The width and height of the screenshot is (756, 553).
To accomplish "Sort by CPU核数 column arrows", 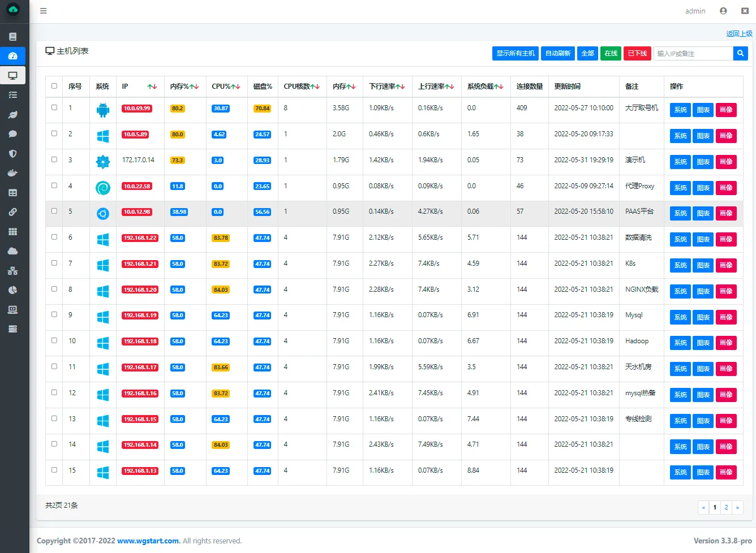I will (315, 87).
